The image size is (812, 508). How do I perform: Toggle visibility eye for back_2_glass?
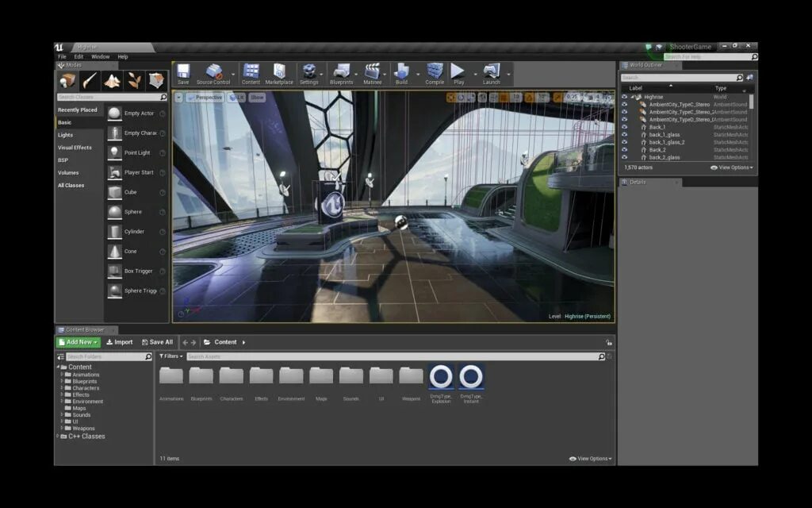[x=624, y=157]
